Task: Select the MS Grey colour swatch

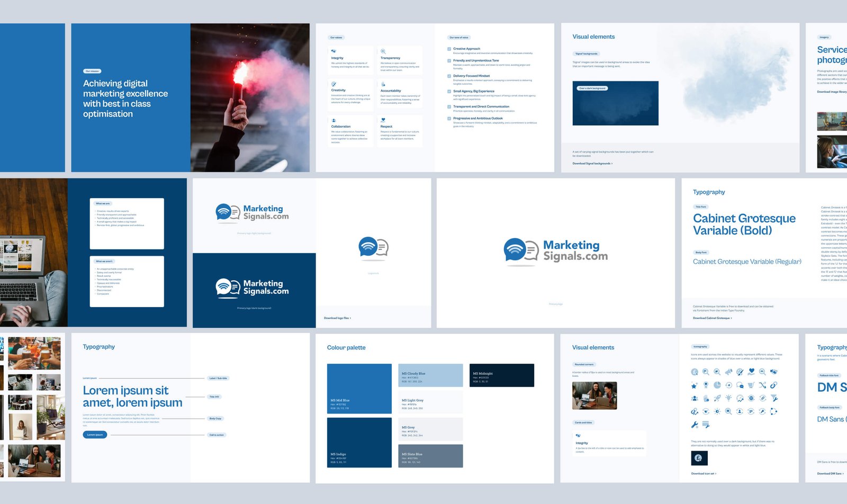Action: tap(430, 429)
